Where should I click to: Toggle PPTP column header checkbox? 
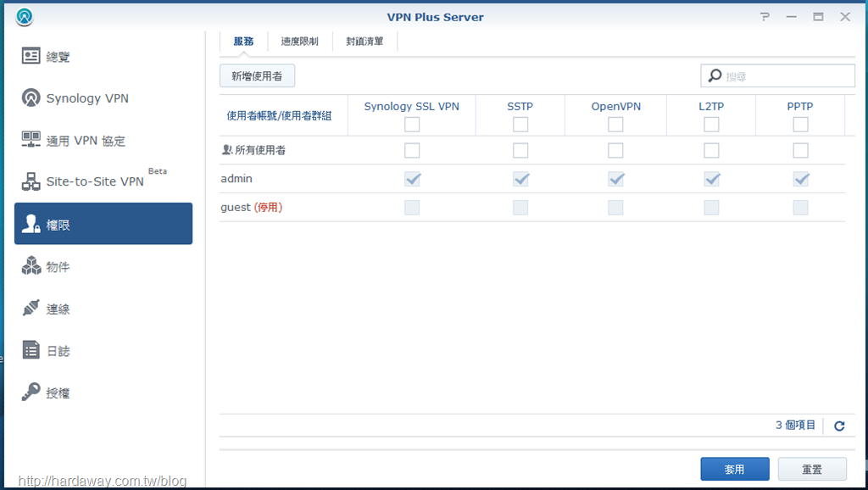[800, 125]
